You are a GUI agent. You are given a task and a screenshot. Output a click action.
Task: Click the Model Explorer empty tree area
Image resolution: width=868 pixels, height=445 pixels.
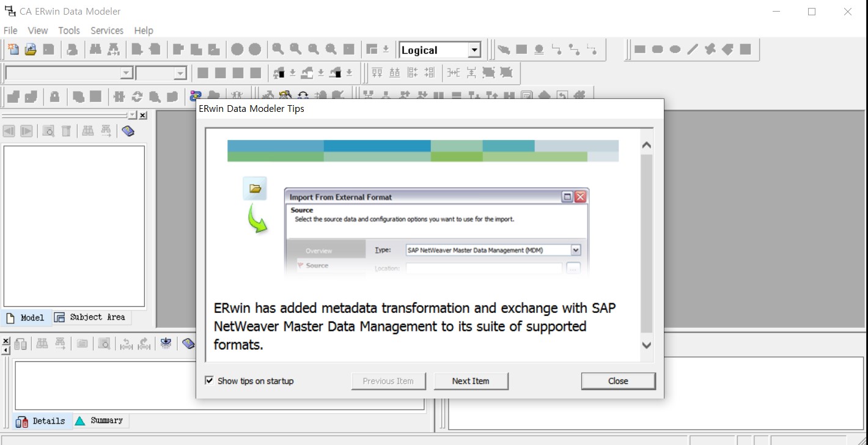pos(74,226)
